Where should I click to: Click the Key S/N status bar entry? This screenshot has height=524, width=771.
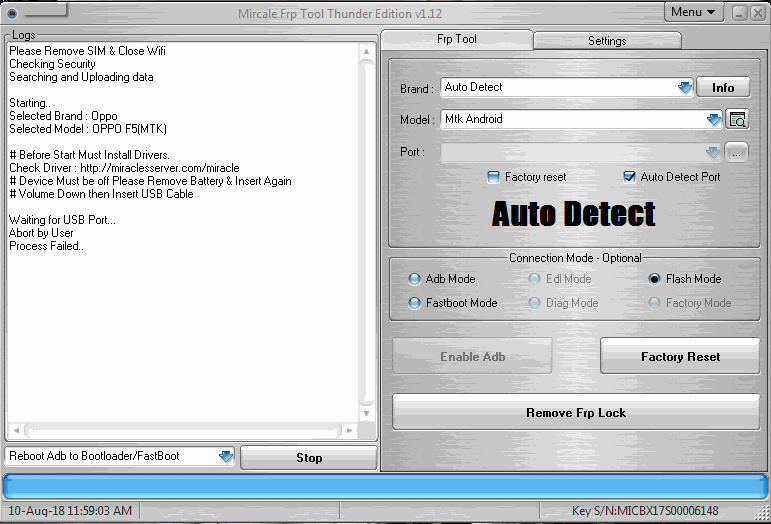coord(645,511)
